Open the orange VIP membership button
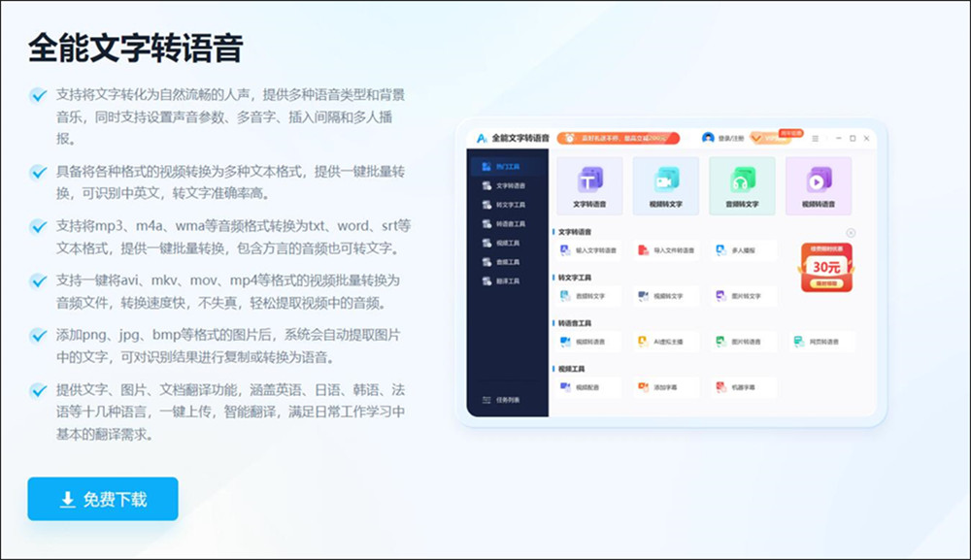 [x=770, y=138]
